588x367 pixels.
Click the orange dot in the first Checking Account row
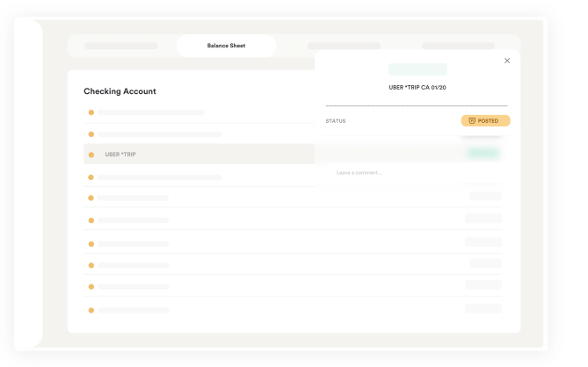point(91,112)
